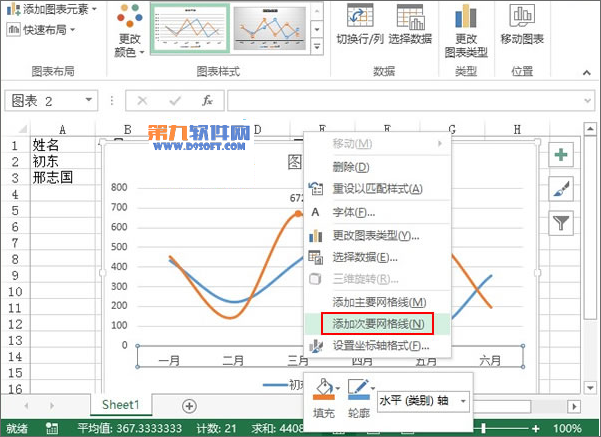Click the 100% zoom level
This screenshot has width=601, height=437.
(567, 428)
